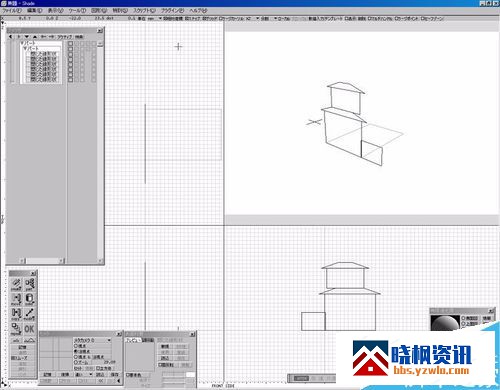This screenshot has height=390, width=500.
Task: Click the 保存 button in the camera panel
Action: [x=114, y=375]
